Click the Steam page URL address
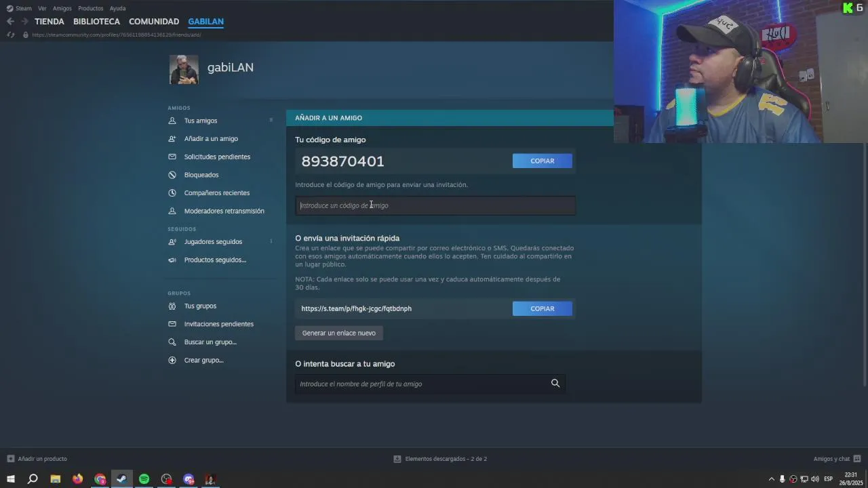Screen dimensions: 868x488 [x=117, y=35]
